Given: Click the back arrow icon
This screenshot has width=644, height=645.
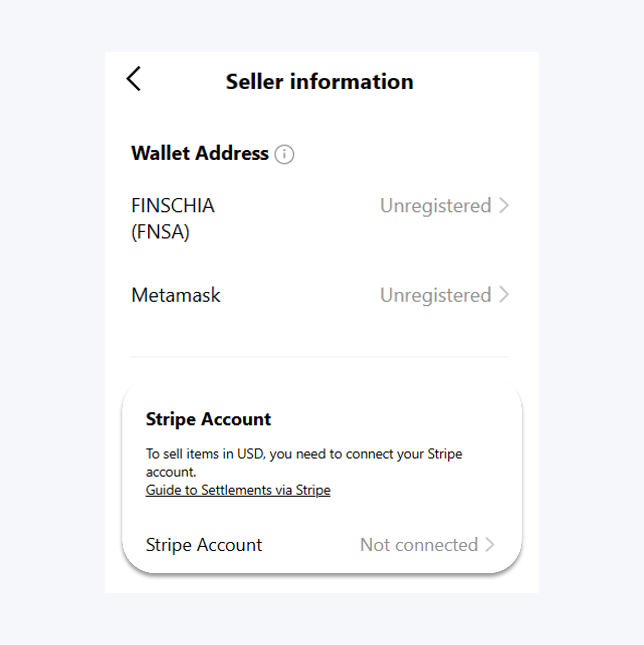Looking at the screenshot, I should tap(134, 79).
